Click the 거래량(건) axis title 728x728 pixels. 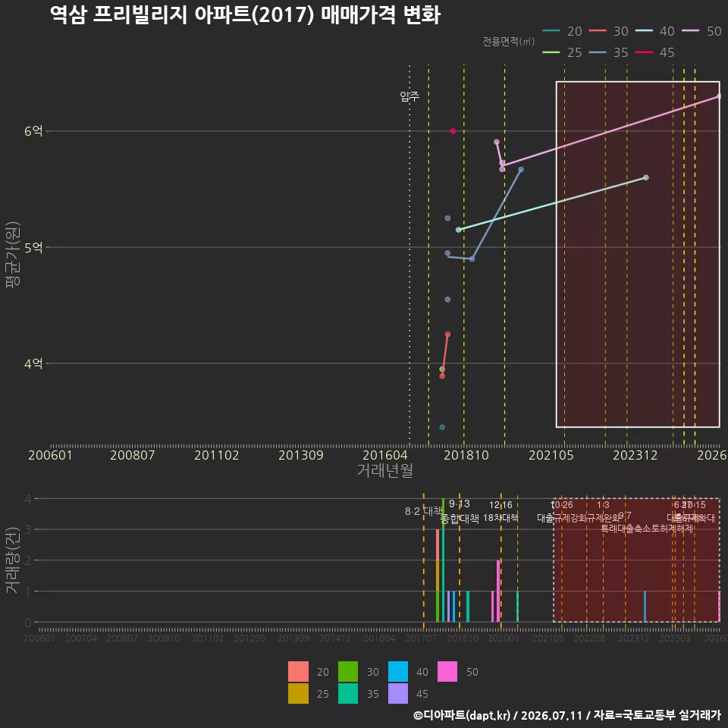click(13, 560)
